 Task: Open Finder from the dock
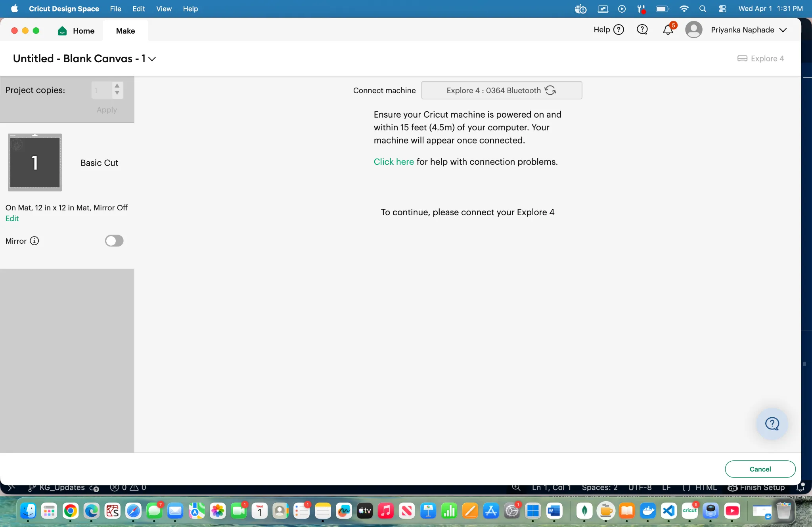coord(28,511)
